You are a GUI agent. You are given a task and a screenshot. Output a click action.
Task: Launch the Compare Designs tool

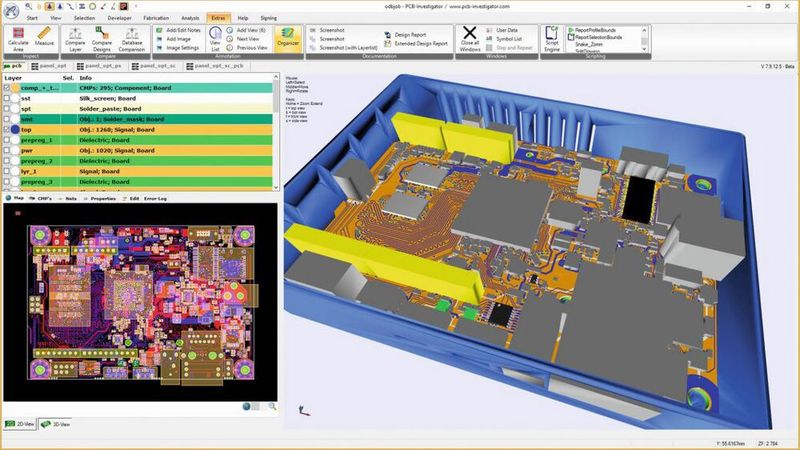point(102,39)
